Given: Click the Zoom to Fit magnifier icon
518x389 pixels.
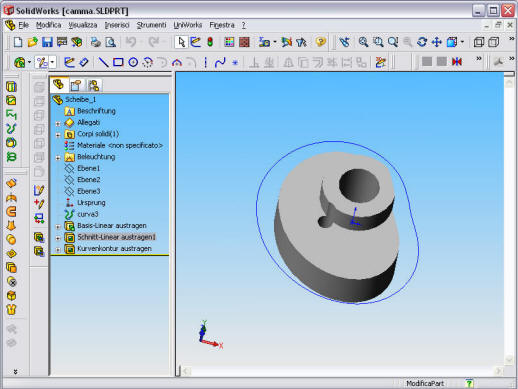Looking at the screenshot, I should point(363,42).
